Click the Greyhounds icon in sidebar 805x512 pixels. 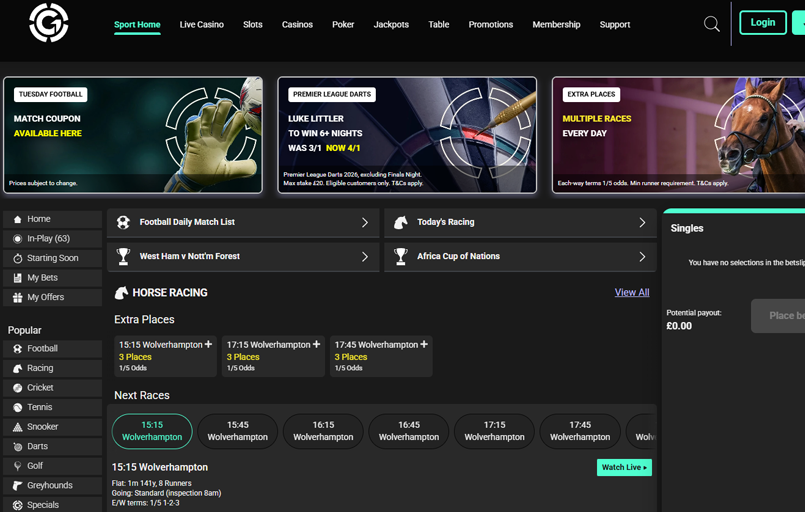(x=17, y=485)
